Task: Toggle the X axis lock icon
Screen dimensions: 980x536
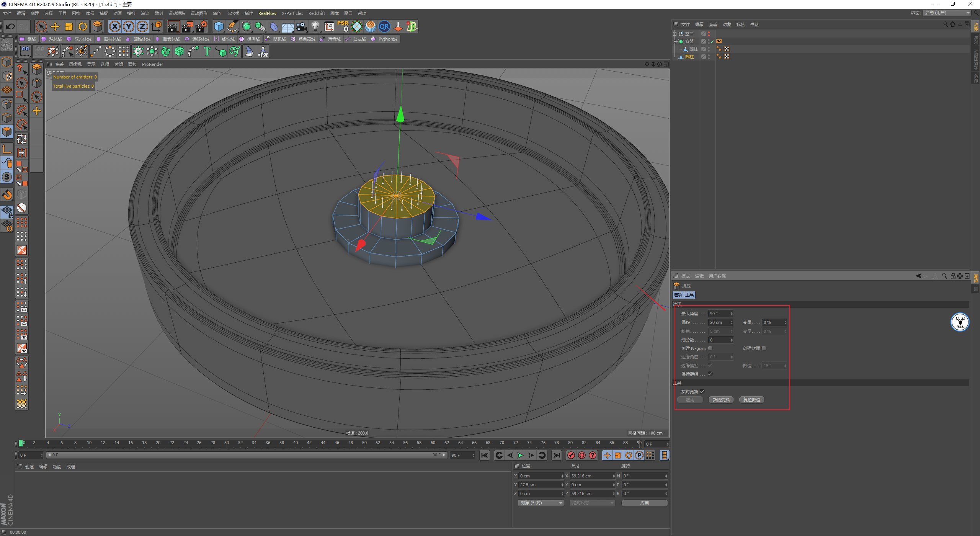Action: pos(114,26)
